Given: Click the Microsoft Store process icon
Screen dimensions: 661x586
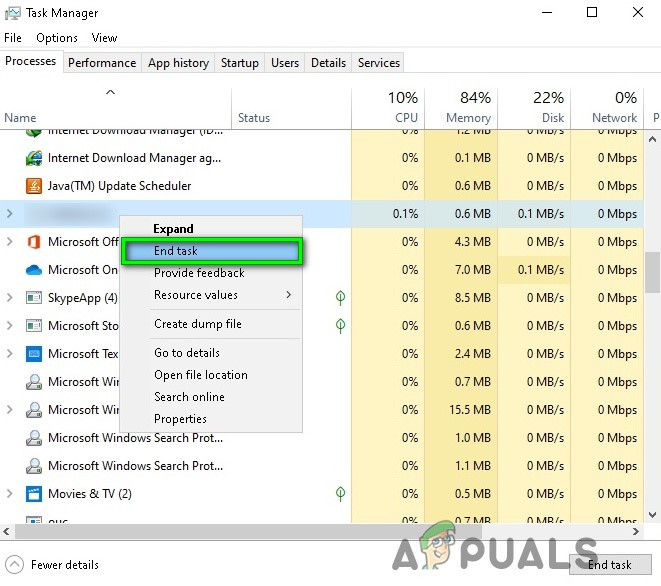Looking at the screenshot, I should pyautogui.click(x=33, y=326).
